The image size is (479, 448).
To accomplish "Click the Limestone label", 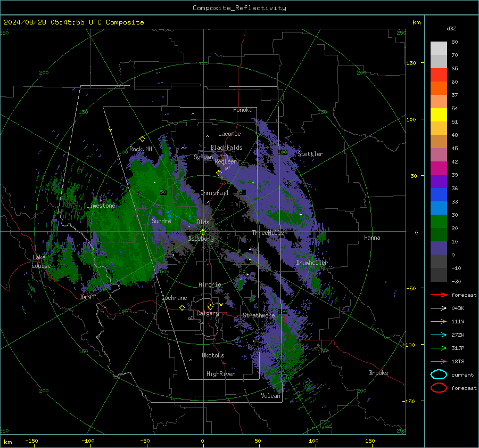I will (101, 206).
